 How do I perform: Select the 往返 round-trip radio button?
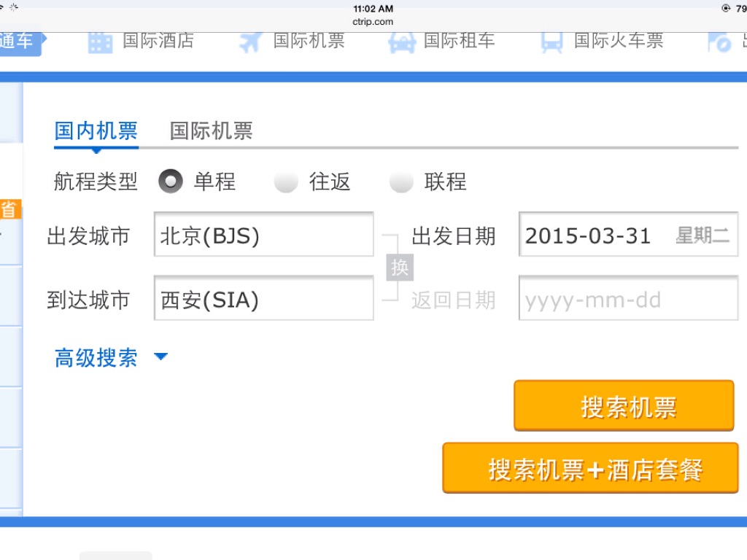[x=286, y=182]
